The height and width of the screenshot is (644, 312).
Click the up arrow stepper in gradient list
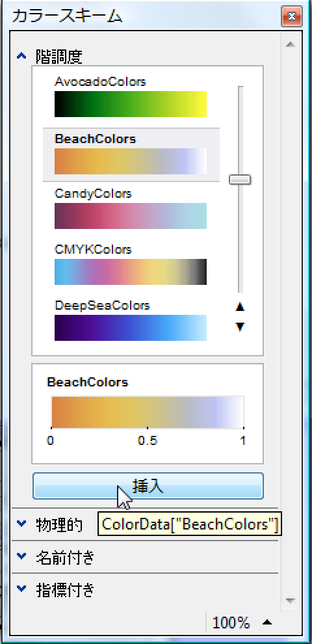click(x=240, y=307)
